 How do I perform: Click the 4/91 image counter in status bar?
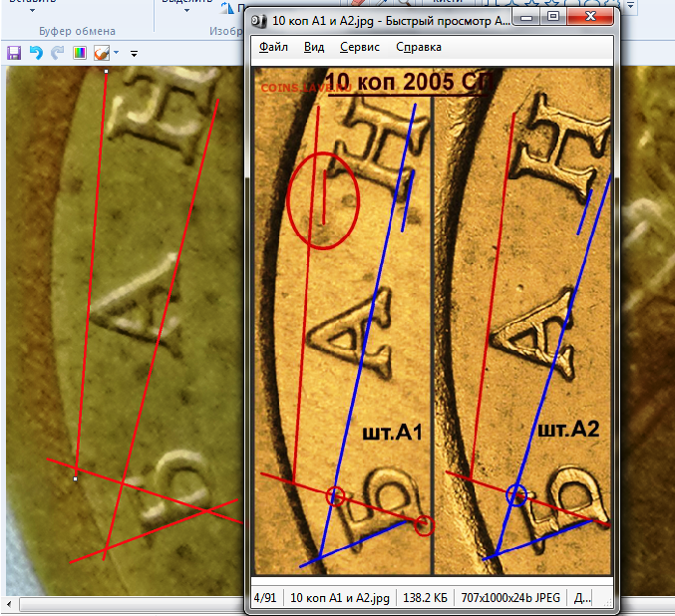pos(265,598)
